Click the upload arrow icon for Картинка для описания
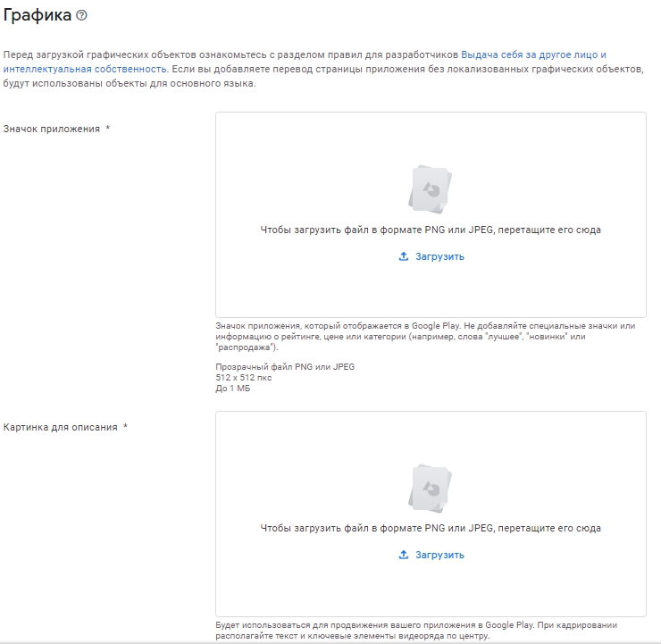This screenshot has width=661, height=644. [404, 555]
